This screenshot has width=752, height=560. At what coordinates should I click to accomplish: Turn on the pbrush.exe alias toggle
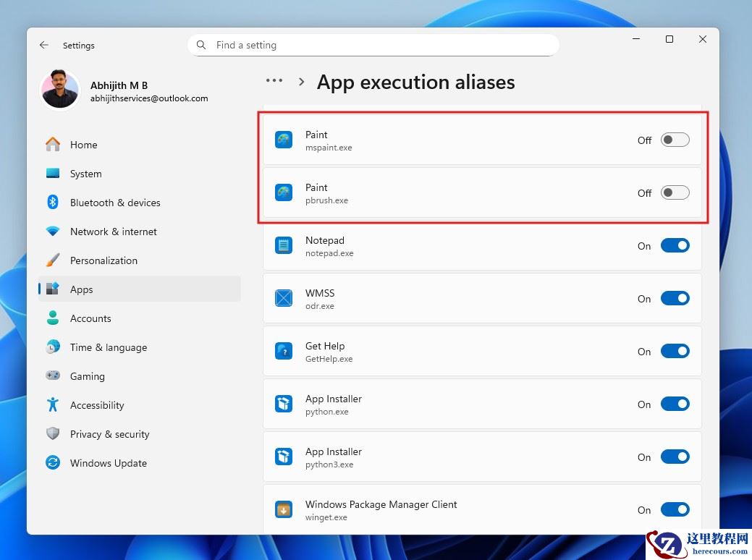click(675, 192)
